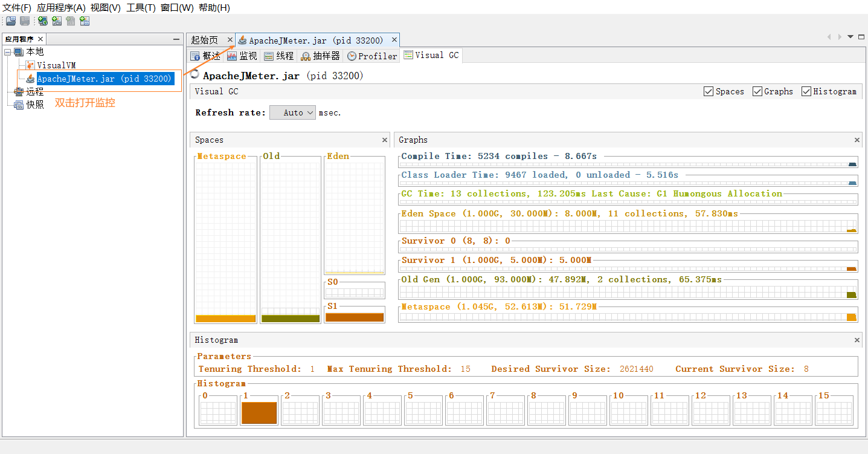Viewport: 868px width, 454px height.
Task: Click the Metaspace usage bar in Spaces
Action: tap(226, 319)
